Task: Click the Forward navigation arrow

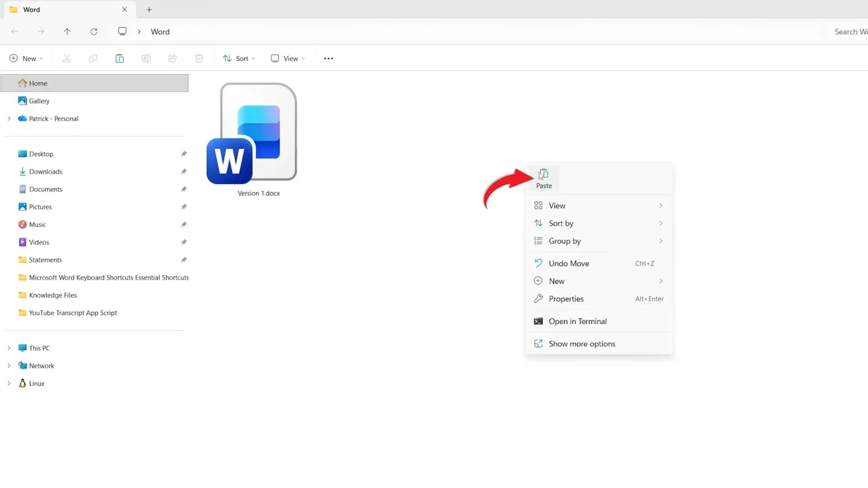Action: (x=41, y=31)
